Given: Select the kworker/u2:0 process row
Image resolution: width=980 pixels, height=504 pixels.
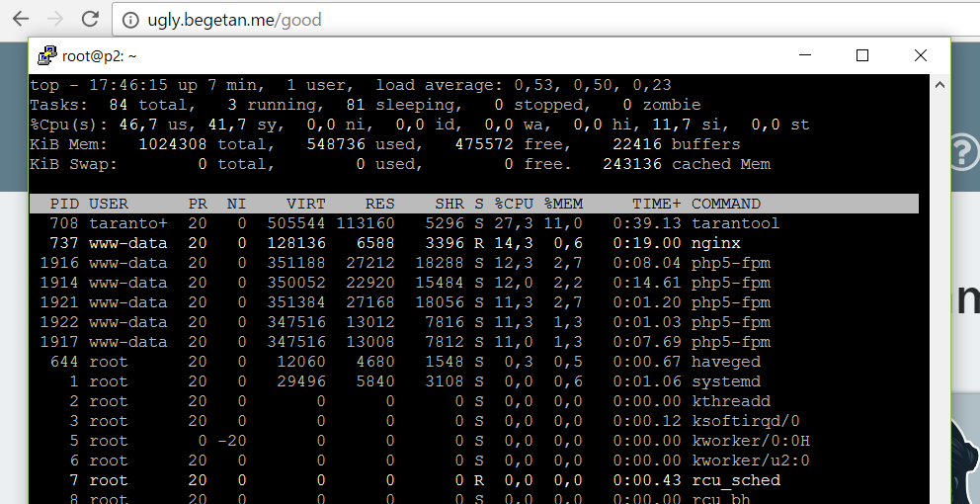Looking at the screenshot, I should pyautogui.click(x=474, y=461).
